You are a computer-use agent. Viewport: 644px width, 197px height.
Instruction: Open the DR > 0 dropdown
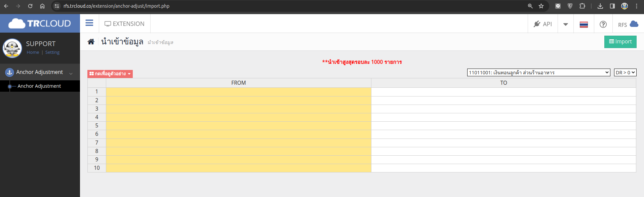(x=625, y=72)
